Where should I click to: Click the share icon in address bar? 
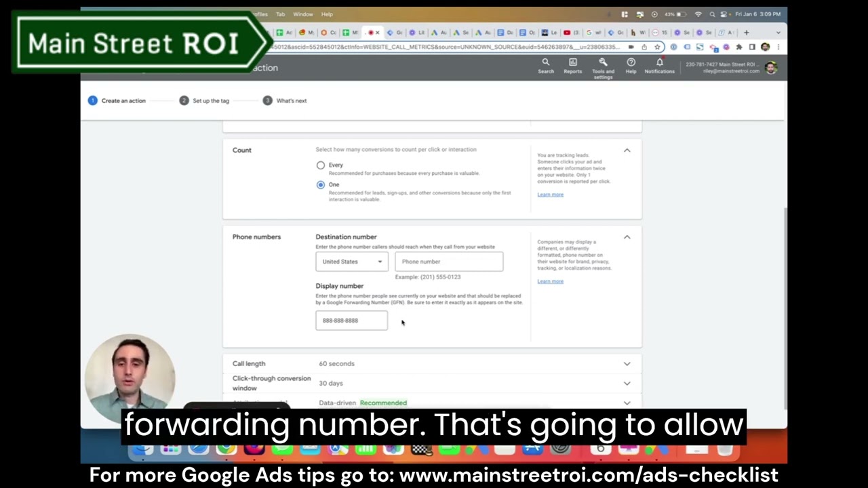pyautogui.click(x=644, y=47)
